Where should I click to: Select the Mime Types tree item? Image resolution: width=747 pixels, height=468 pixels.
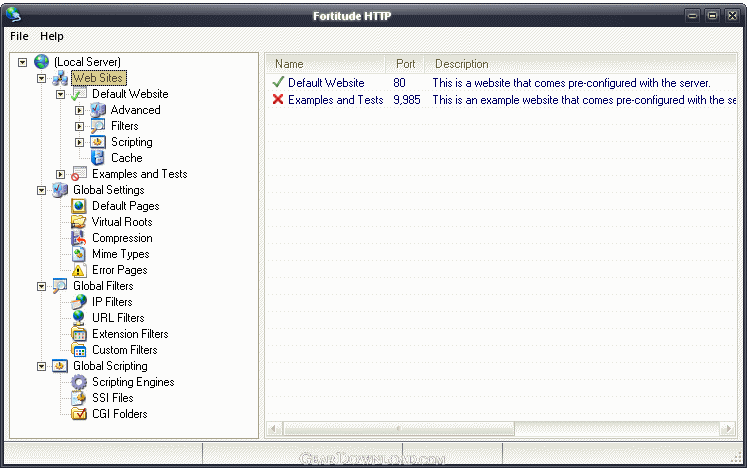tap(121, 254)
